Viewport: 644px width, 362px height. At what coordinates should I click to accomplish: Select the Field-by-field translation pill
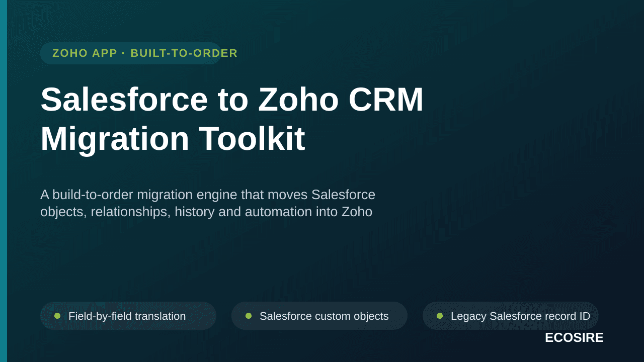coord(128,316)
